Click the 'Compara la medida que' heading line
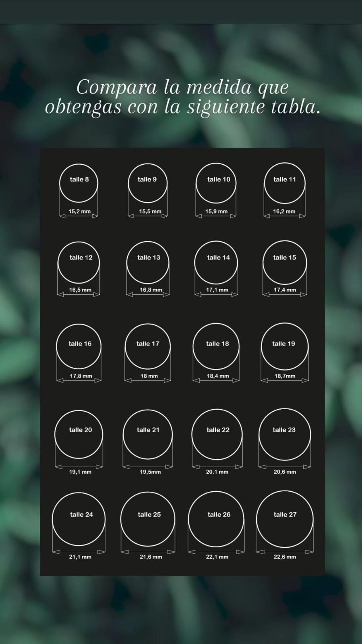 (182, 87)
